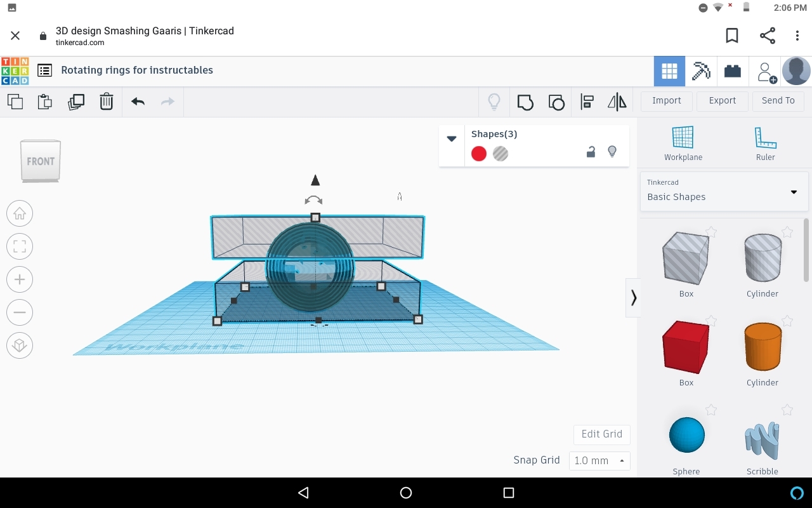Click the Copy icon in toolbar
This screenshot has width=812, height=508.
[15, 102]
